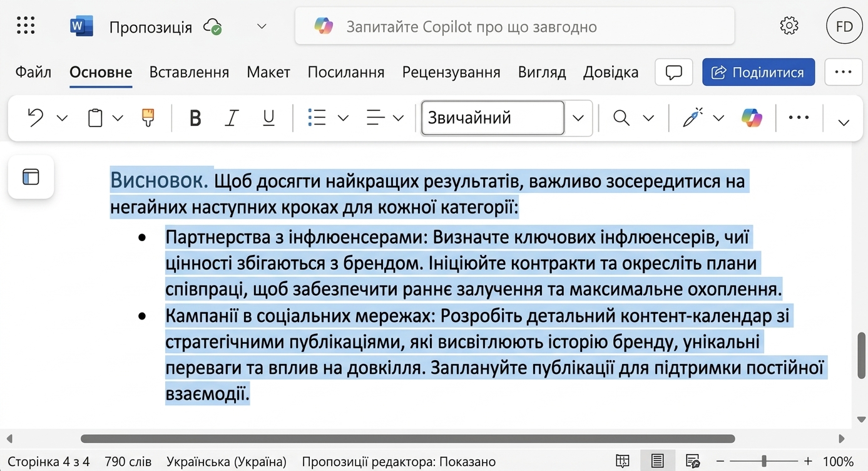Open the Editor pen icon

pos(692,117)
